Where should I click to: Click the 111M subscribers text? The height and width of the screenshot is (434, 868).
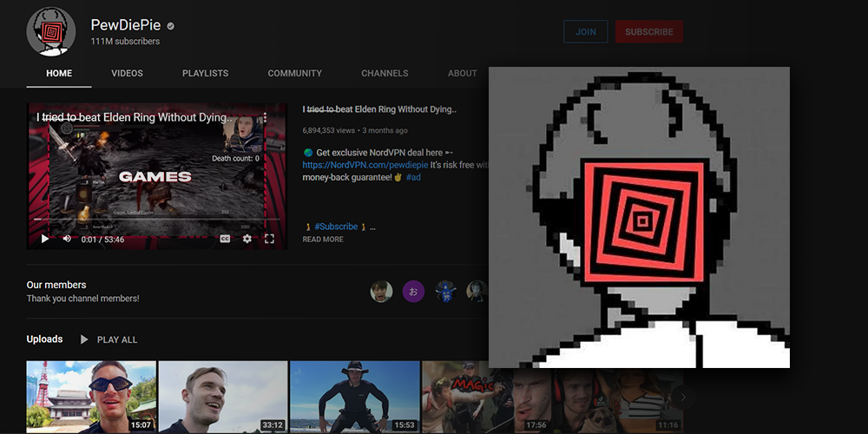[x=125, y=42]
